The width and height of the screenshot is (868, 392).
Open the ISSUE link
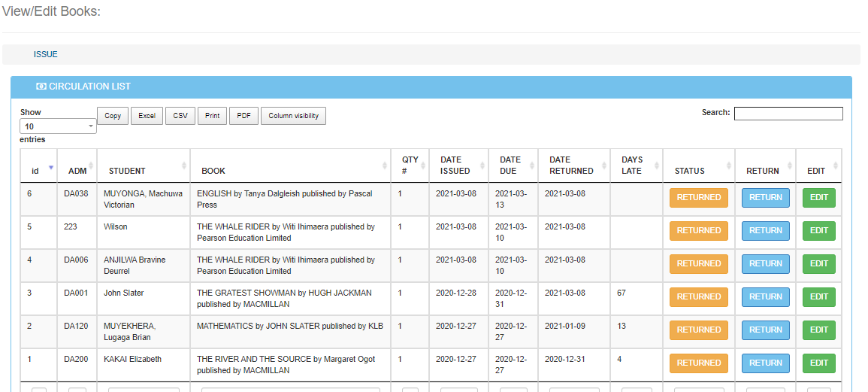coord(46,54)
